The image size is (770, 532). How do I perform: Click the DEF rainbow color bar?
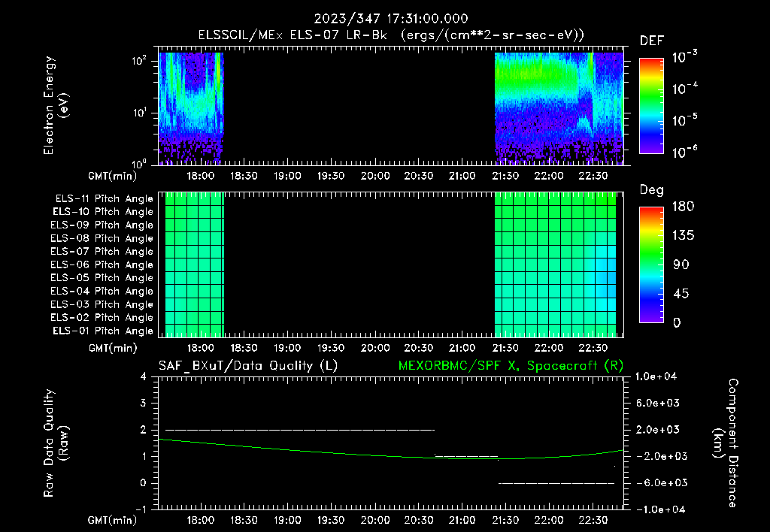pos(651,106)
